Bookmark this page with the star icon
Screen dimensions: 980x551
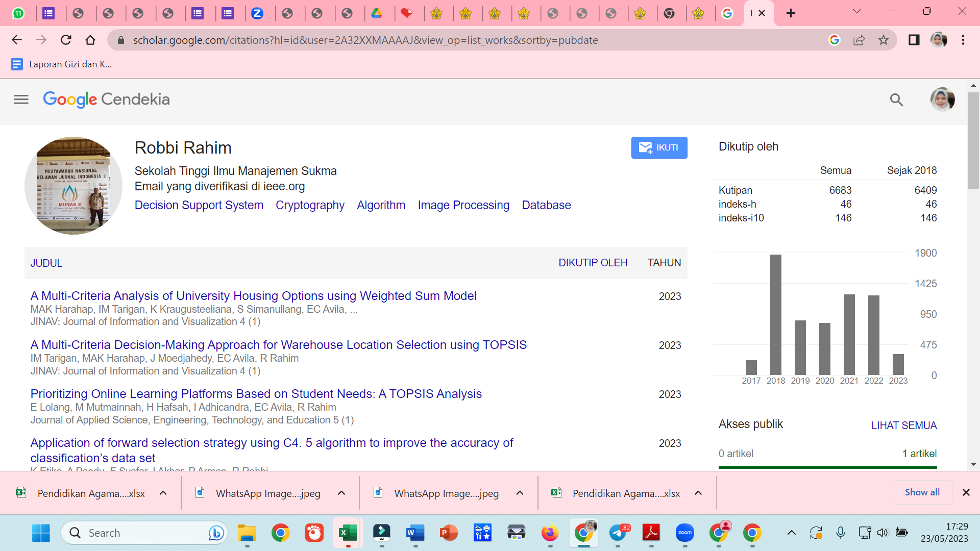click(884, 40)
